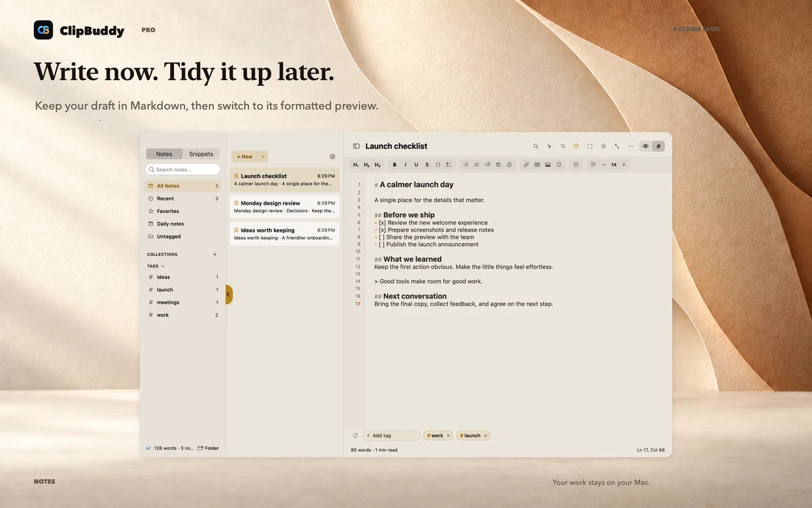Switch to the Snippets tab
Viewport: 812px width, 508px height.
click(201, 154)
